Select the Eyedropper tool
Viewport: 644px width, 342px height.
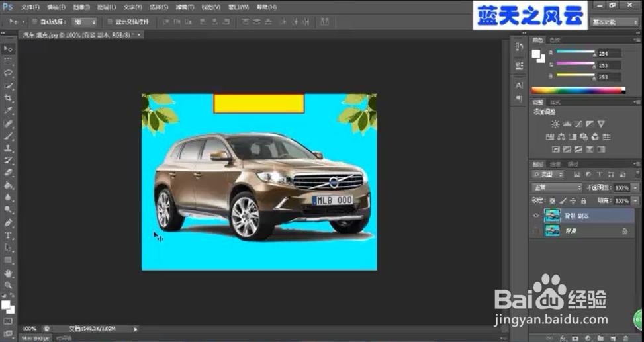(8, 110)
